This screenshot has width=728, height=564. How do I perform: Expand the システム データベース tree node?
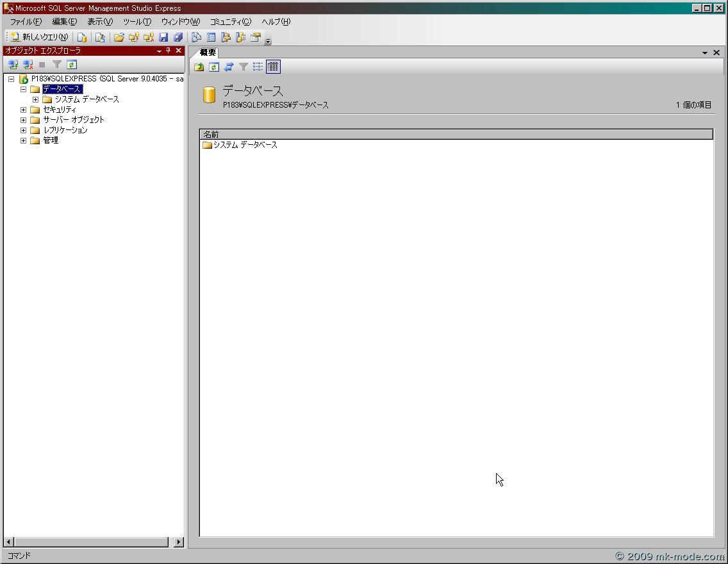36,99
